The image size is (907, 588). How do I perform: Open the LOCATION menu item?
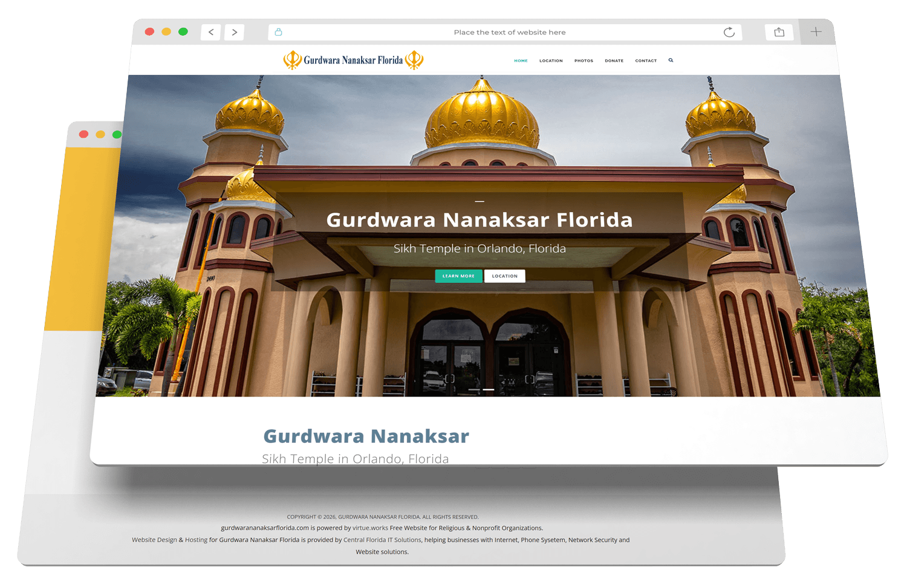point(551,60)
